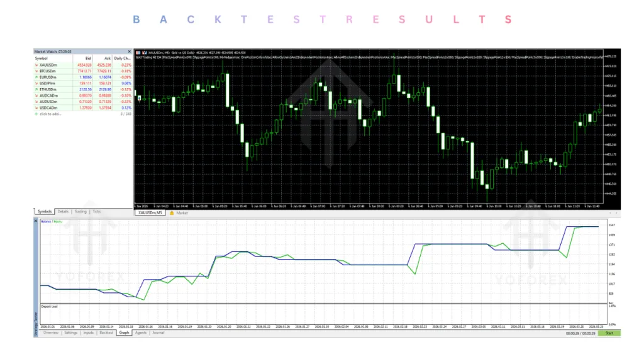
Task: Click the XAUUSDm bid price 4524.928
Action: click(85, 65)
